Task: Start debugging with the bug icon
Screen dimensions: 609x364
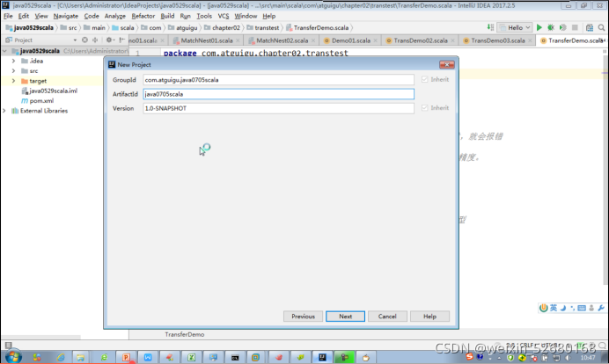Action: 551,27
